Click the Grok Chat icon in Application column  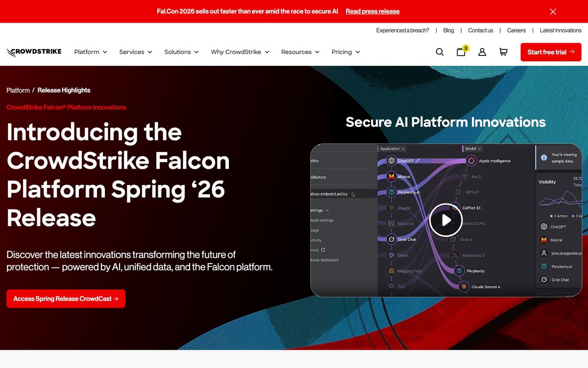tap(392, 239)
